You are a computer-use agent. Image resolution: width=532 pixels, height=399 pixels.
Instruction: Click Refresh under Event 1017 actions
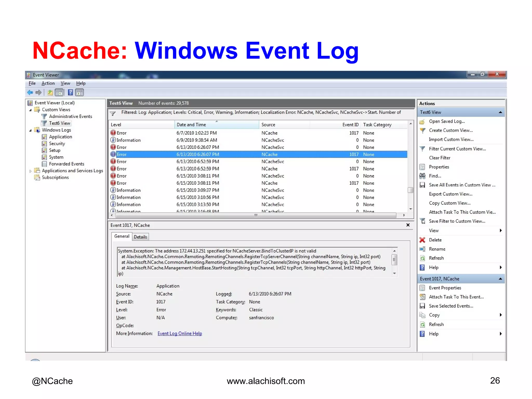point(436,324)
